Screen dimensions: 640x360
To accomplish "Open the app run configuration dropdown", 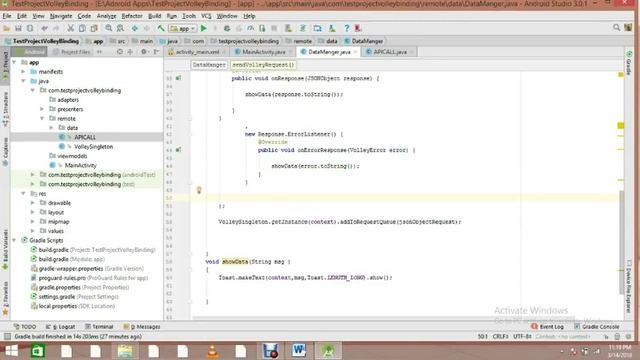I will tap(183, 29).
